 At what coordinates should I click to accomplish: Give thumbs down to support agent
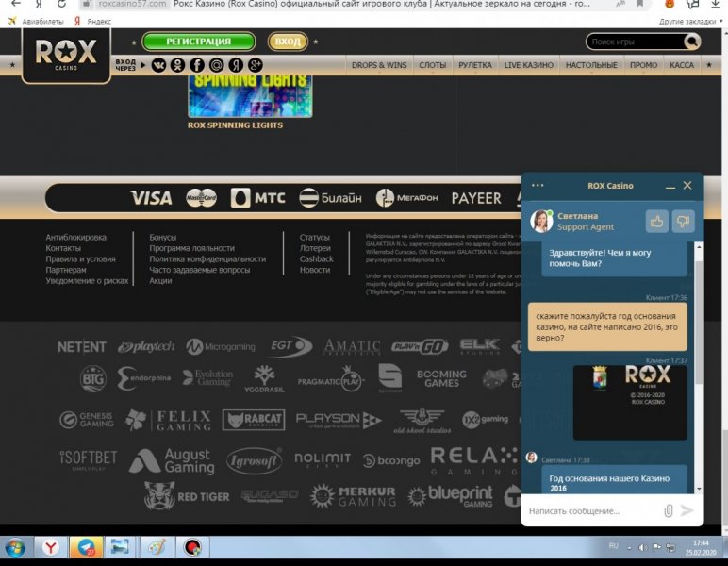683,221
